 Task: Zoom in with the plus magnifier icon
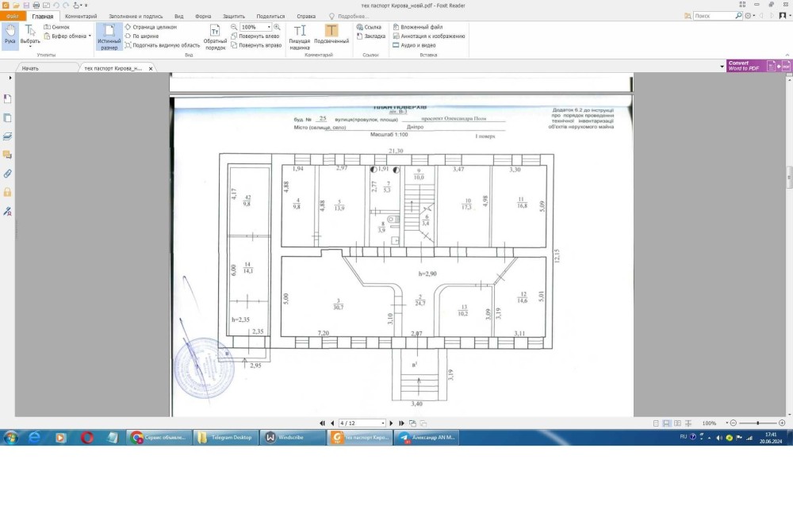click(277, 27)
